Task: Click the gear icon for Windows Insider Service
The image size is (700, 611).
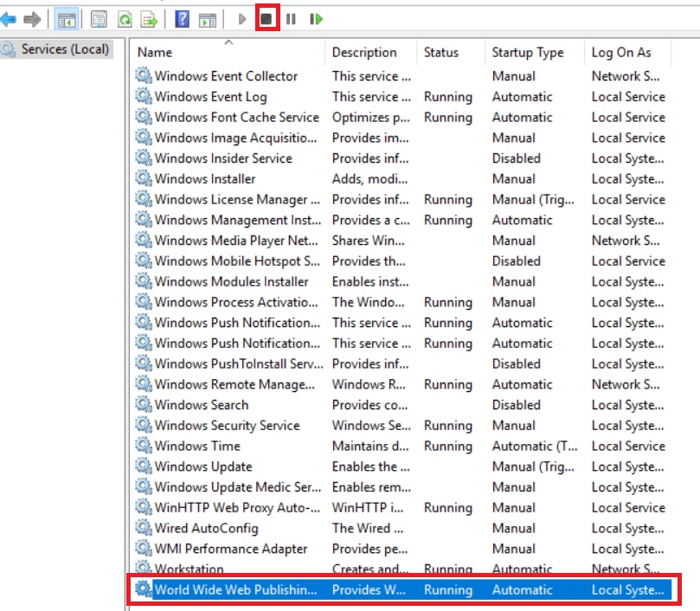Action: coord(144,158)
